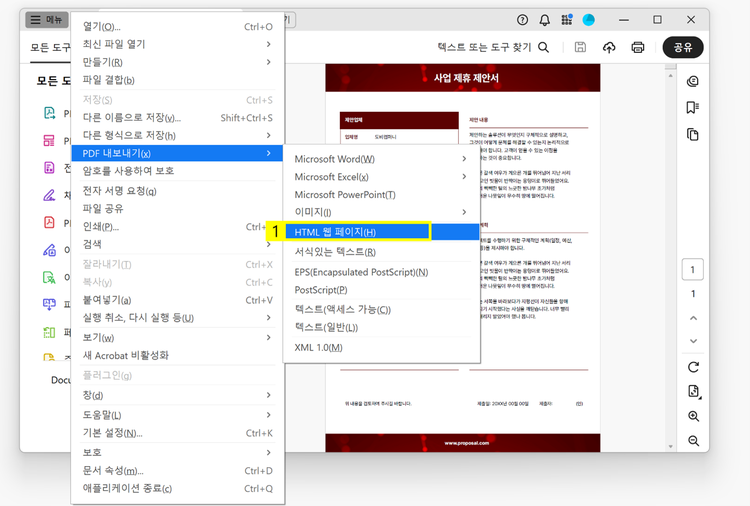Click the sidebar pen signature tool icon

(x=49, y=195)
